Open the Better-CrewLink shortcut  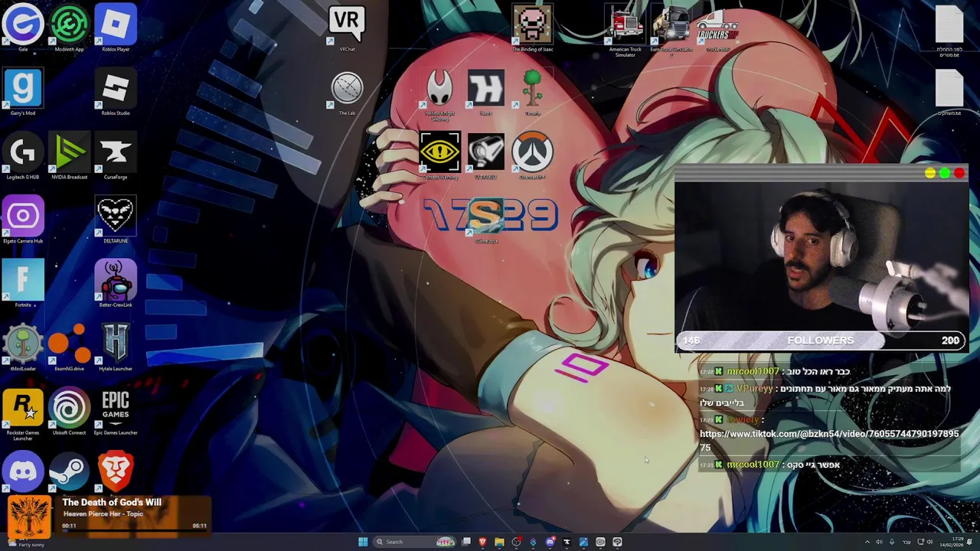[116, 283]
